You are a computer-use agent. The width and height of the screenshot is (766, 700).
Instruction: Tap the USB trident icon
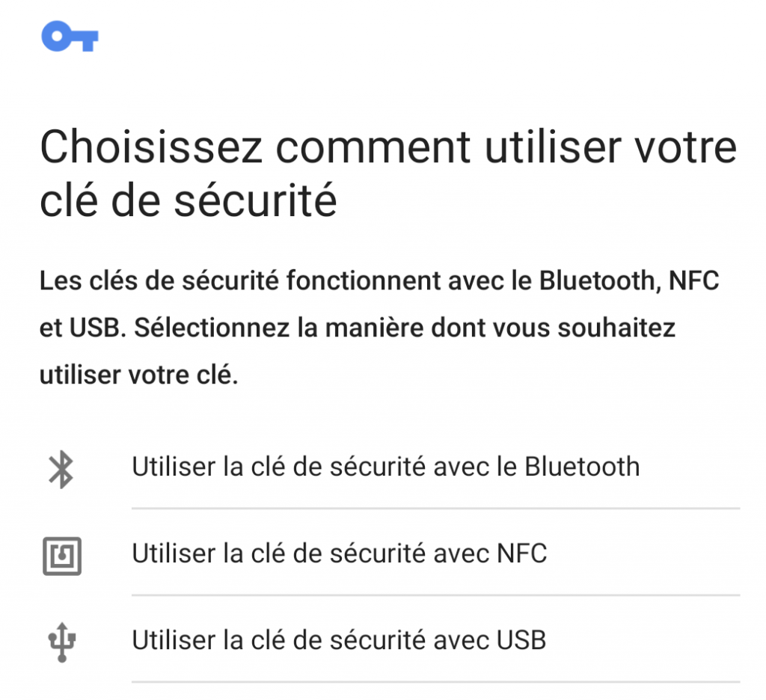[61, 642]
